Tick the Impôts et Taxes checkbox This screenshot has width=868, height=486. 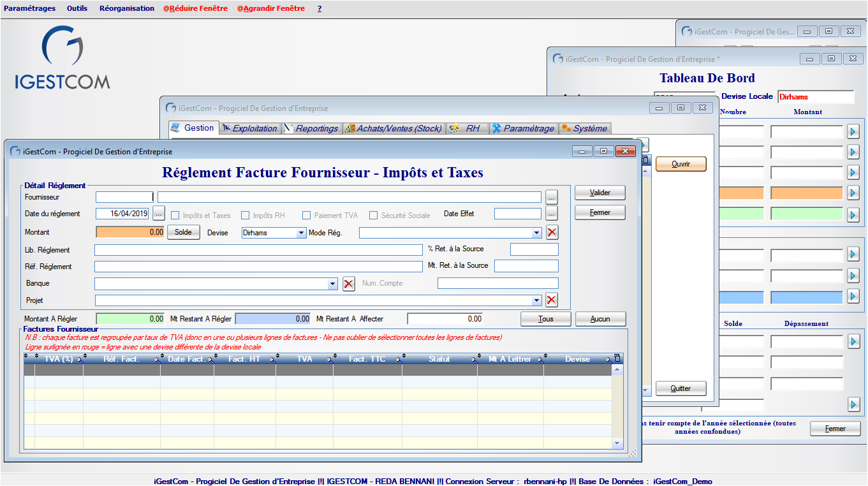pos(176,216)
